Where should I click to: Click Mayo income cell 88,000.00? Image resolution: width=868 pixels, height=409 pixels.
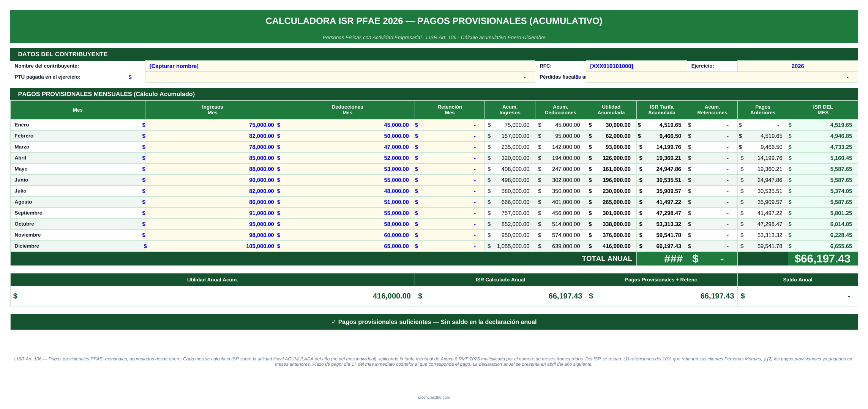[213, 169]
